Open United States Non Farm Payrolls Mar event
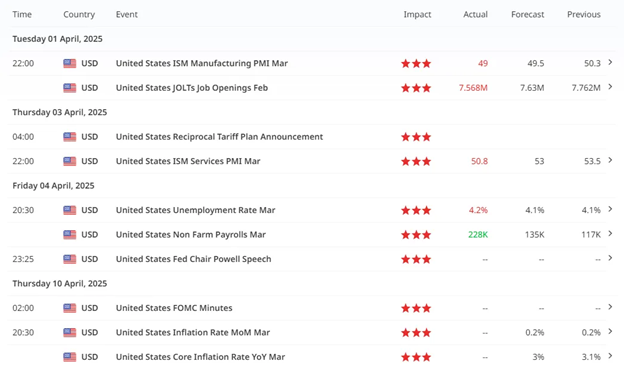Image resolution: width=624 pixels, height=367 pixels. [191, 235]
